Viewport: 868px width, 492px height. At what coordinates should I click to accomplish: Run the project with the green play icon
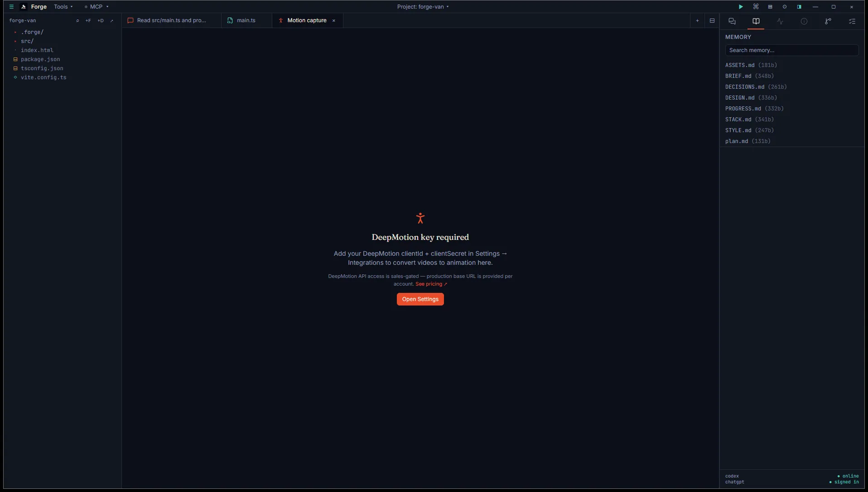(x=741, y=7)
